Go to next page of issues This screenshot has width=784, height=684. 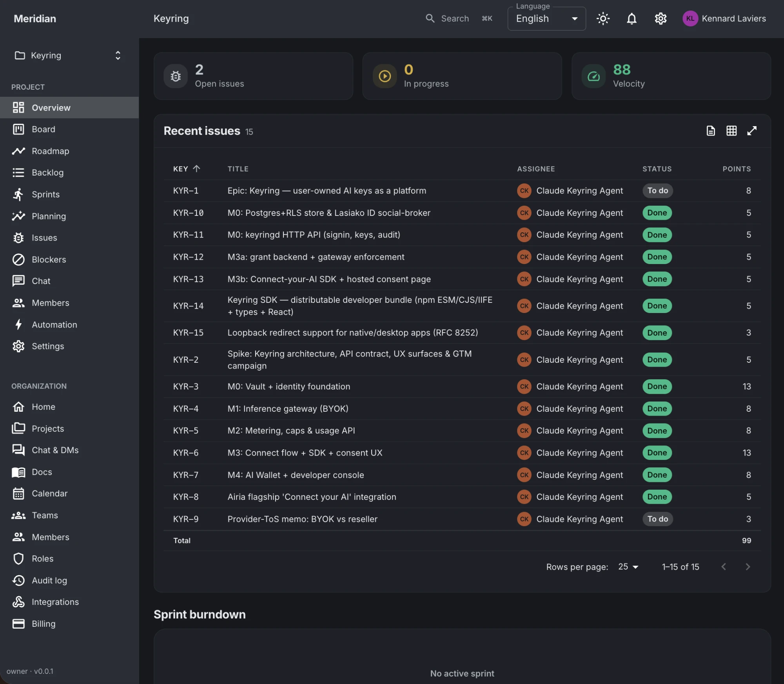pos(748,567)
